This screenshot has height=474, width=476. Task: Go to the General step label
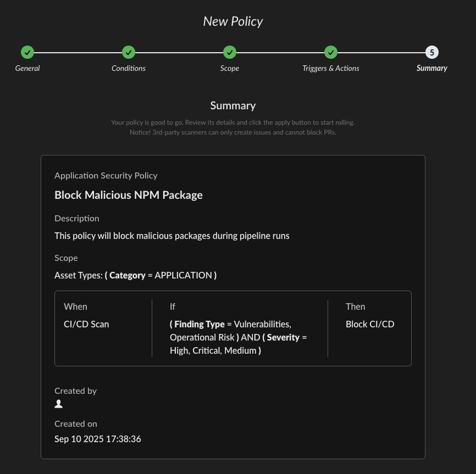tap(27, 68)
